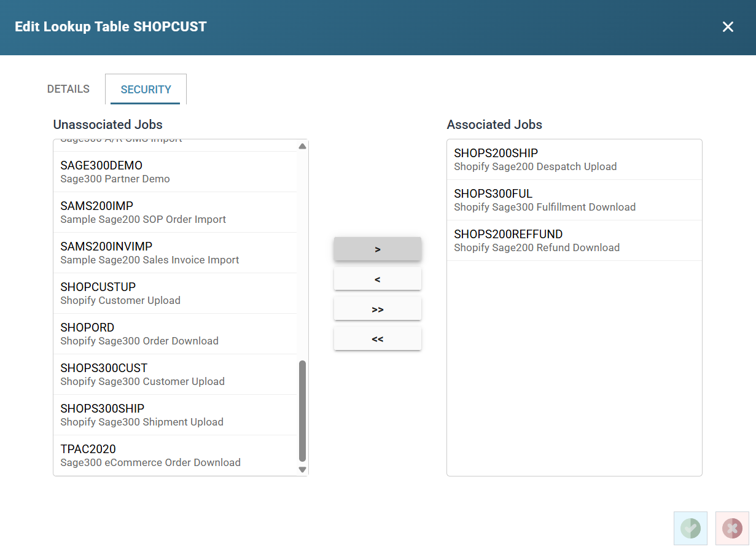Select SHOPS300FUL Fulfillment Download job
This screenshot has height=552, width=756.
574,200
